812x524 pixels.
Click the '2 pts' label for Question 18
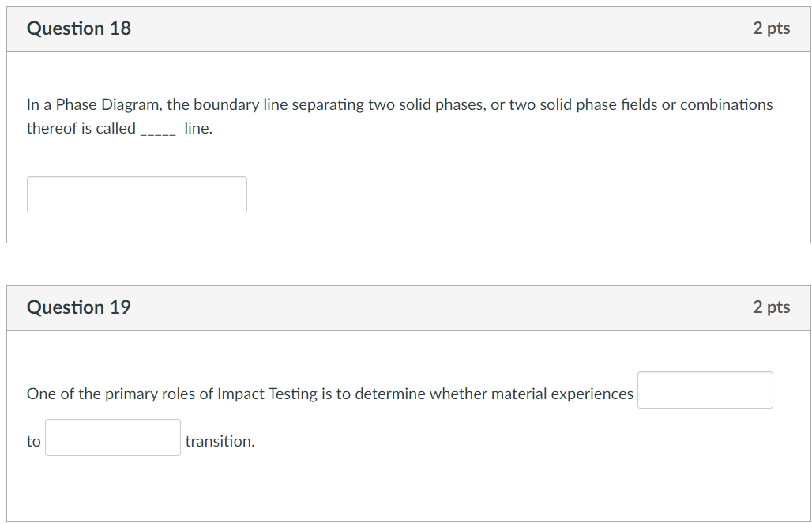click(771, 28)
